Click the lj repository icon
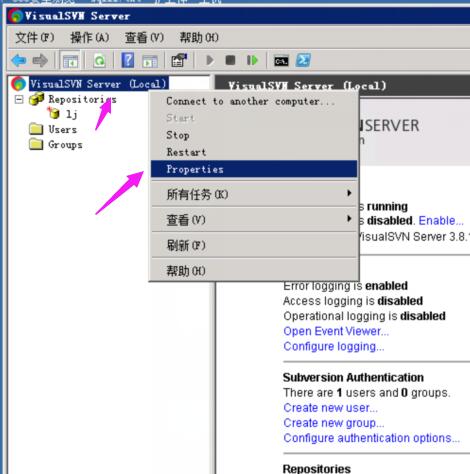Viewport: 470px width, 474px height. point(53,113)
